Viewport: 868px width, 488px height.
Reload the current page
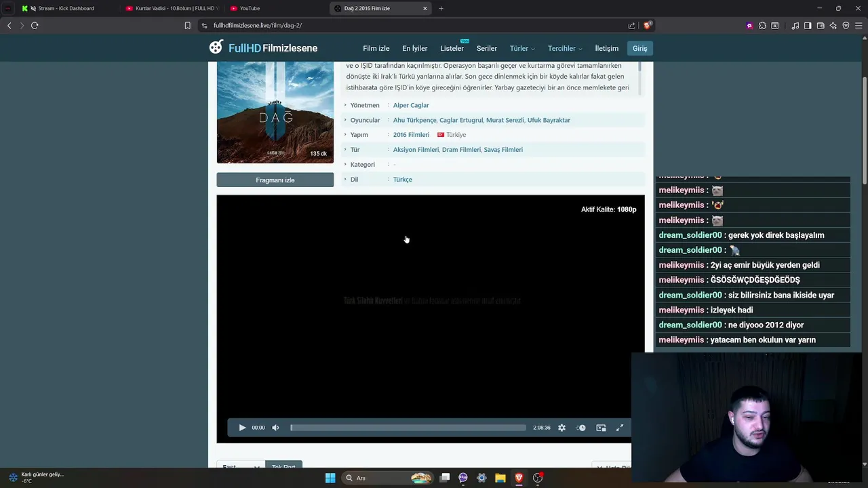pyautogui.click(x=35, y=26)
